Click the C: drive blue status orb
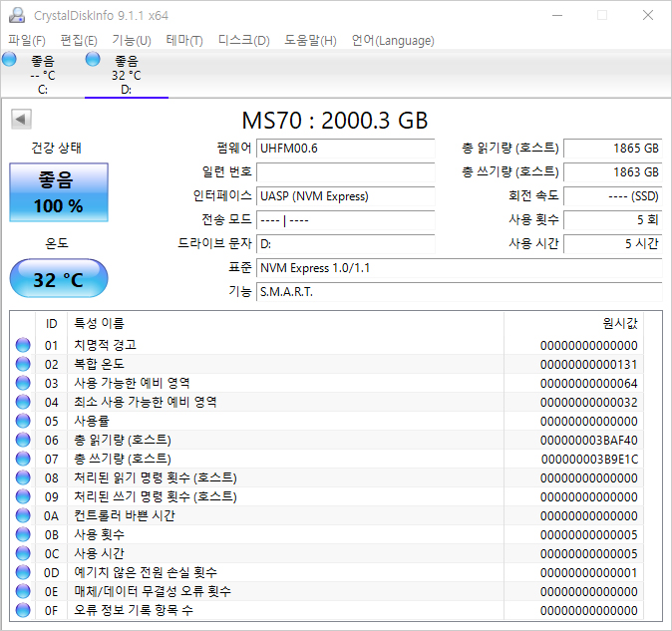Viewport: 672px width, 631px height. 9,59
